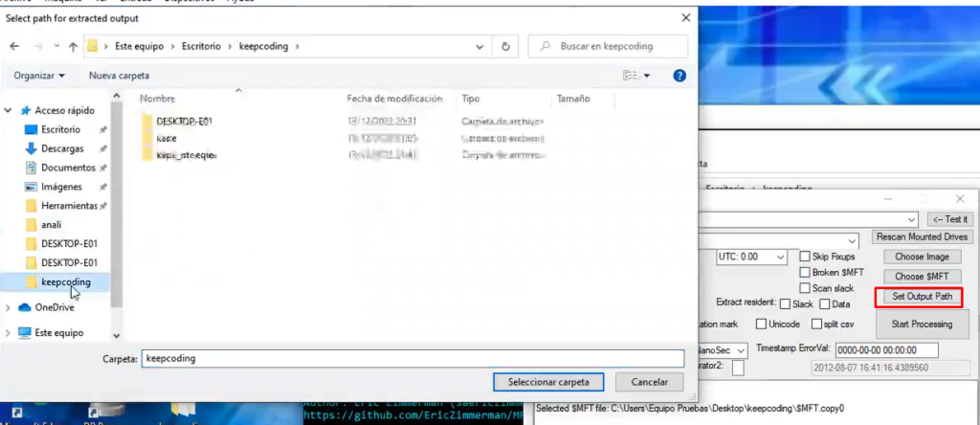Confirm with Seleccionar carpeta button
Screen dimensions: 980x425
548,382
